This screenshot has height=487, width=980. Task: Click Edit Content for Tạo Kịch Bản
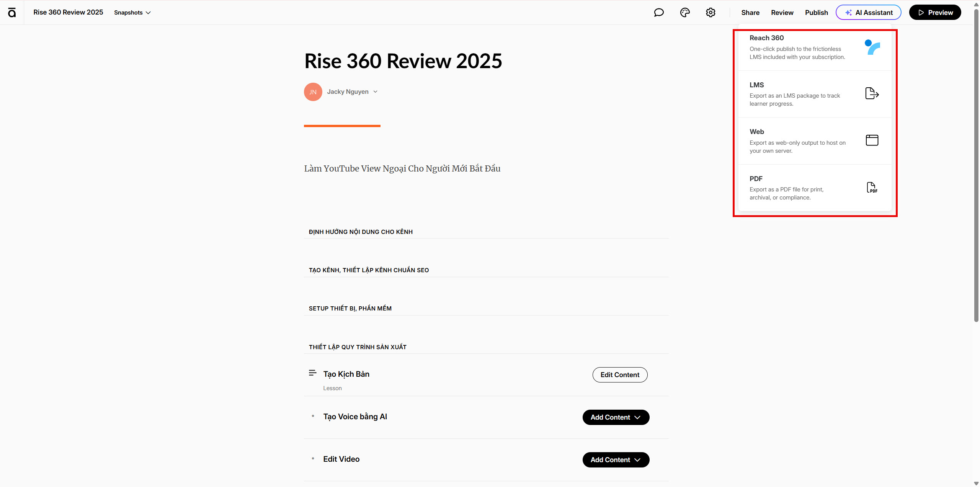(620, 375)
